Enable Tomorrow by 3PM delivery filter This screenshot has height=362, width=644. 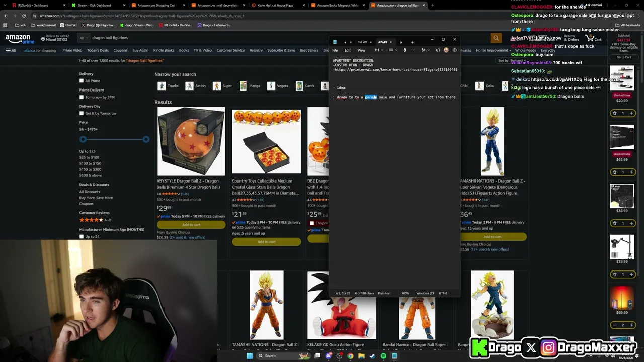[x=82, y=97]
